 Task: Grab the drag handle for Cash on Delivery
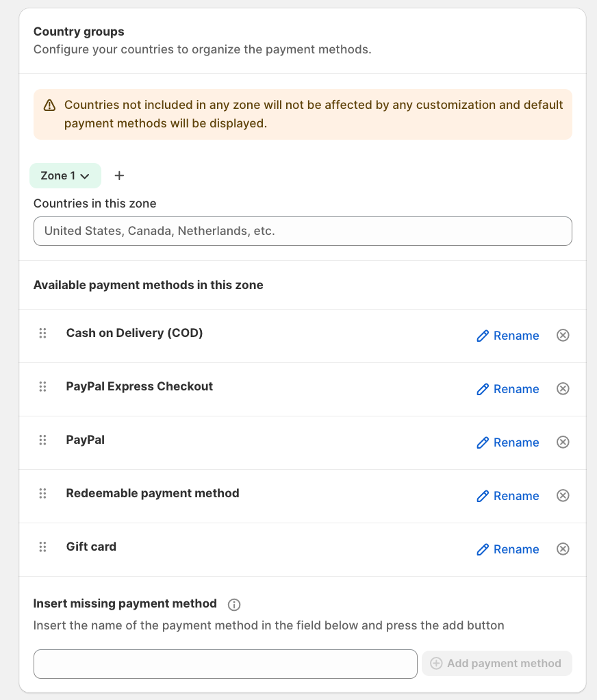click(42, 333)
